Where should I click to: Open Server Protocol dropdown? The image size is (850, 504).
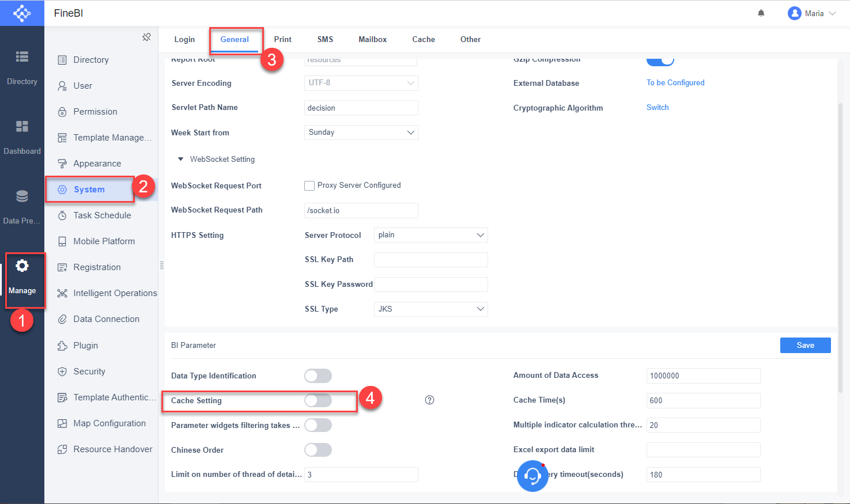pos(431,235)
